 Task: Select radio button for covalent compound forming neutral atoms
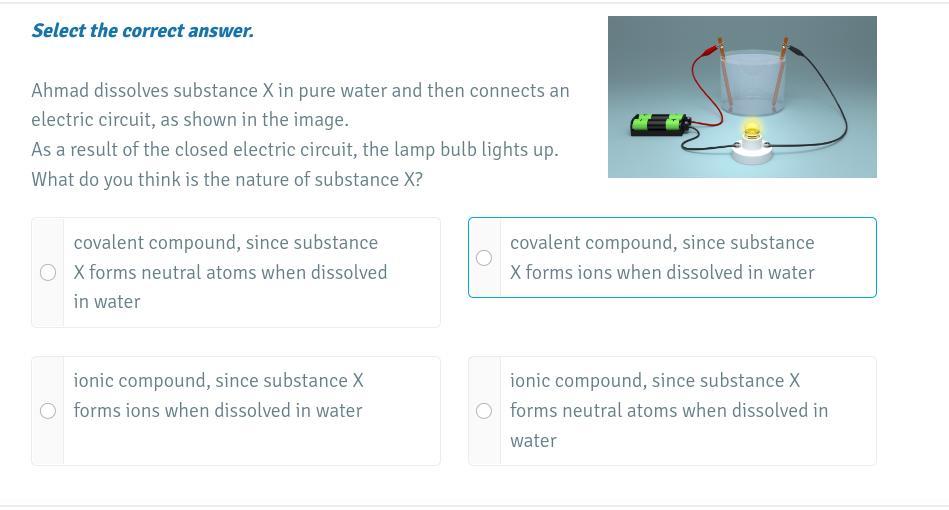[x=48, y=273]
